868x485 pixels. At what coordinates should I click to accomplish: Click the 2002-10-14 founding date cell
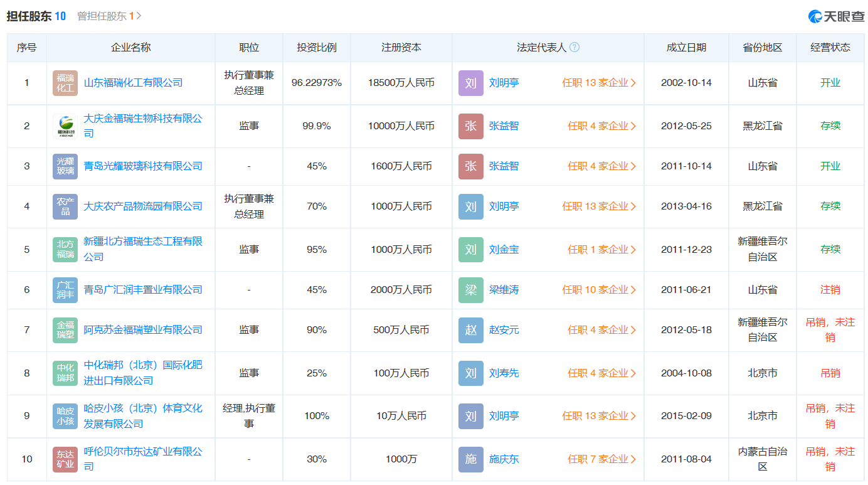click(686, 83)
